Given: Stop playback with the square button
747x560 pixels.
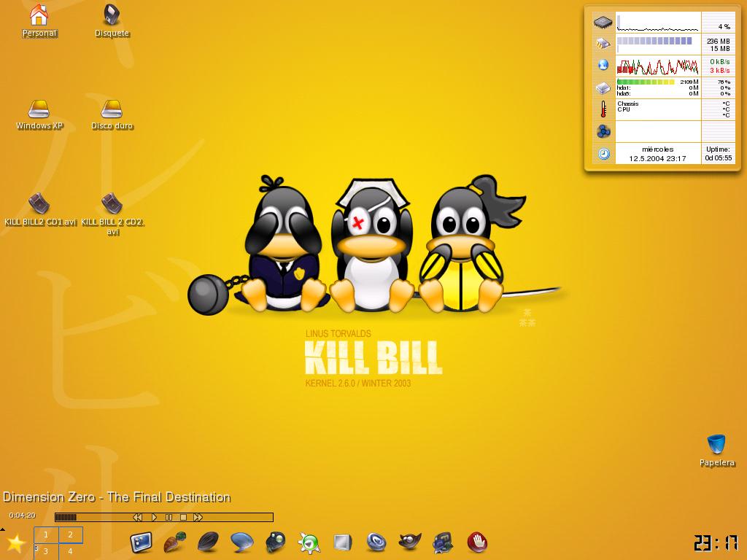Looking at the screenshot, I should pos(183,517).
